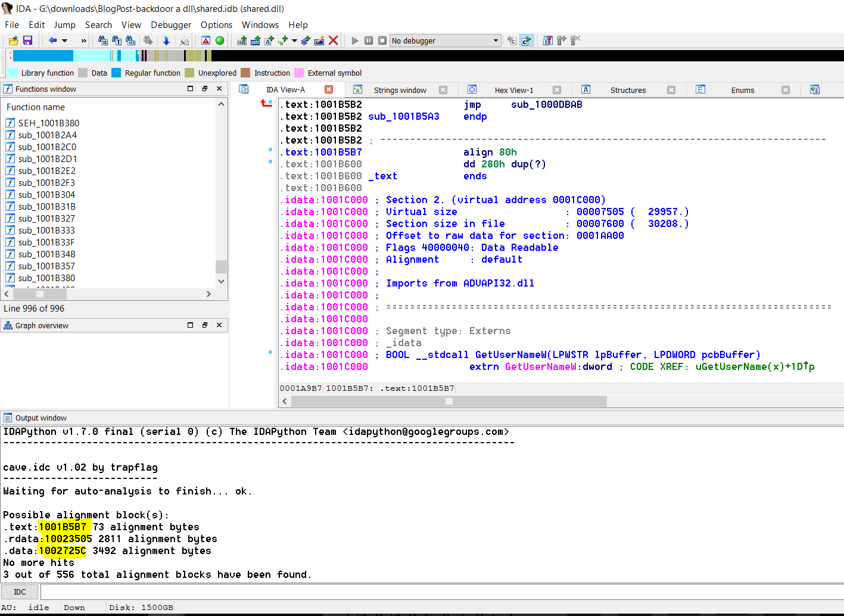This screenshot has width=844, height=616.
Task: Click the Convert to string 'A' icon
Action: (x=269, y=41)
